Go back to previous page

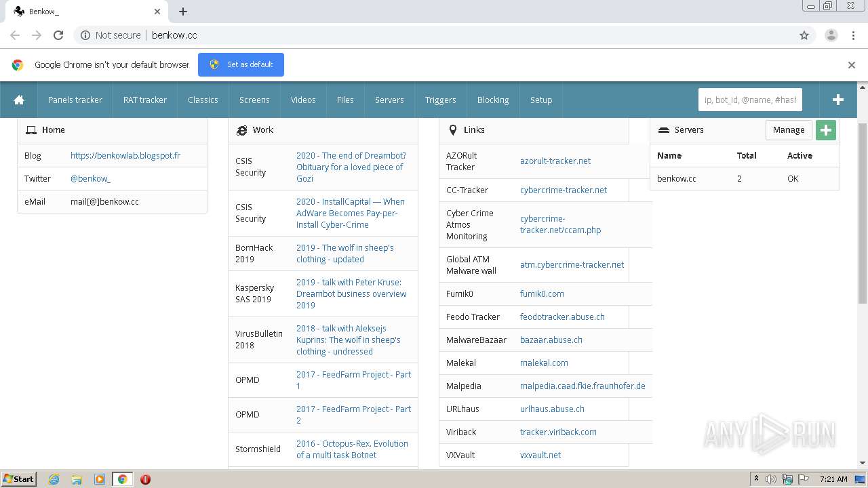15,35
